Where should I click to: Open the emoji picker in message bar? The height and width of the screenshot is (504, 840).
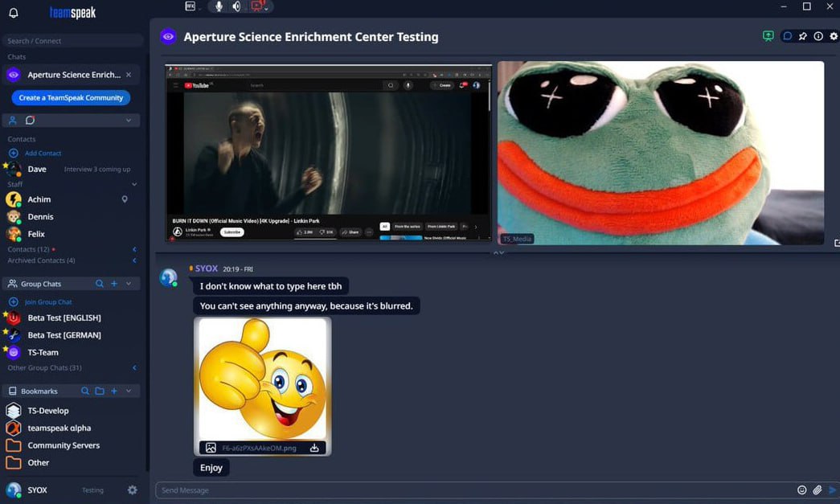point(801,490)
